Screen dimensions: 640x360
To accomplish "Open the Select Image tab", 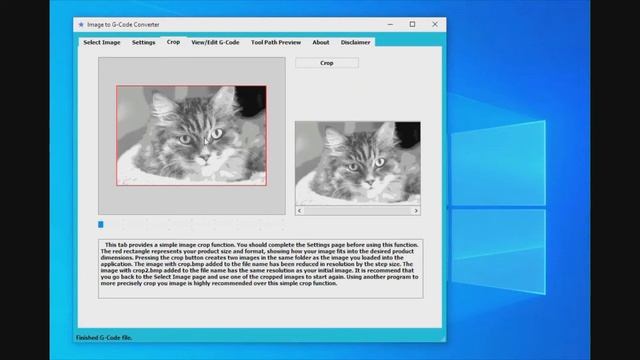I will pos(102,42).
